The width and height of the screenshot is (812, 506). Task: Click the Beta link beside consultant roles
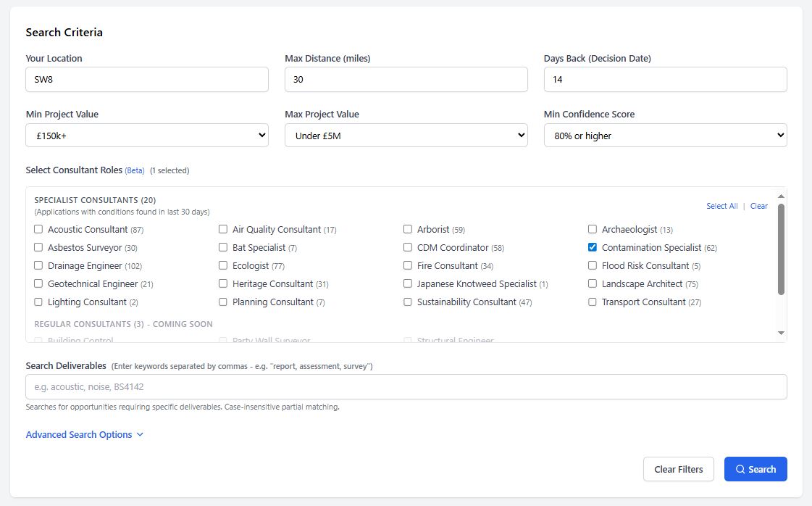click(135, 170)
